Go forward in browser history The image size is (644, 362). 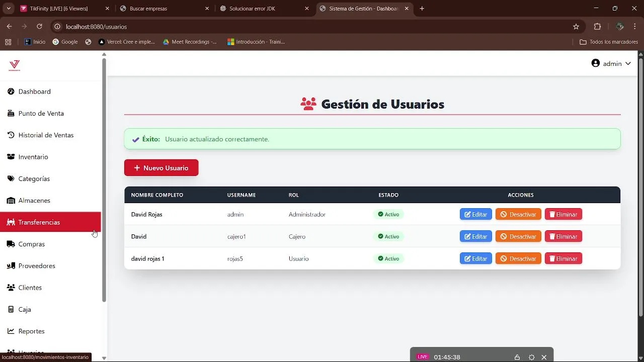coord(24,27)
